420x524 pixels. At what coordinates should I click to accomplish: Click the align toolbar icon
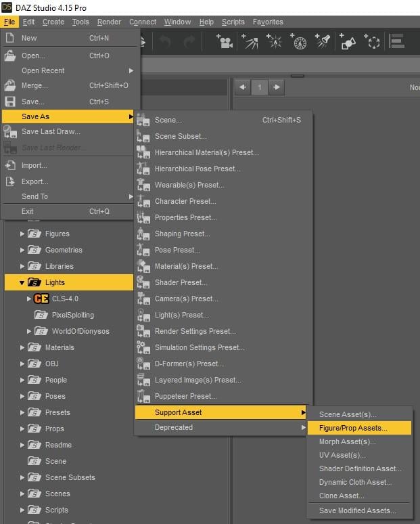pos(397,42)
